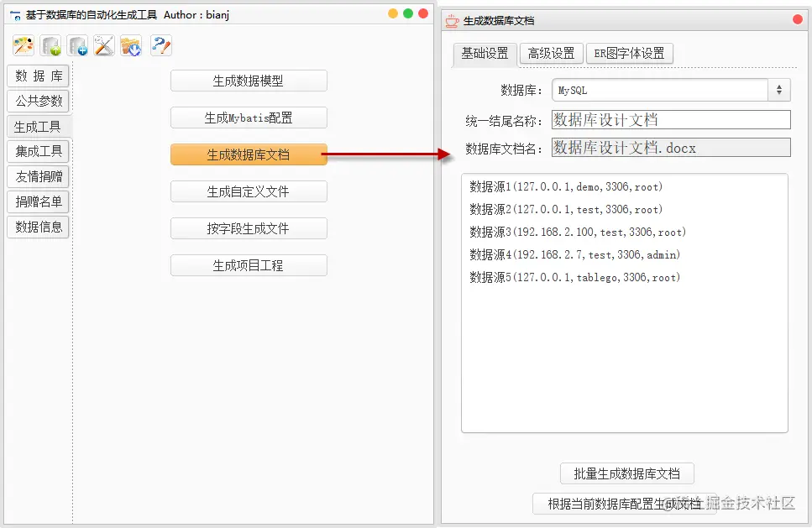This screenshot has height=528, width=812.
Task: Click the database with blue plus icon
Action: click(x=78, y=45)
